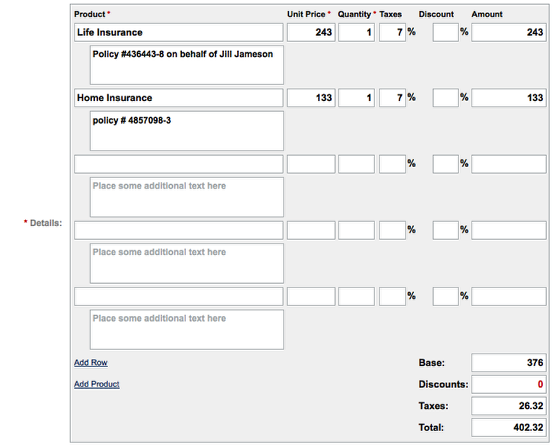Screen dimensions: 560x448
Task: Focus the unit price field showing 243
Action: 311,33
